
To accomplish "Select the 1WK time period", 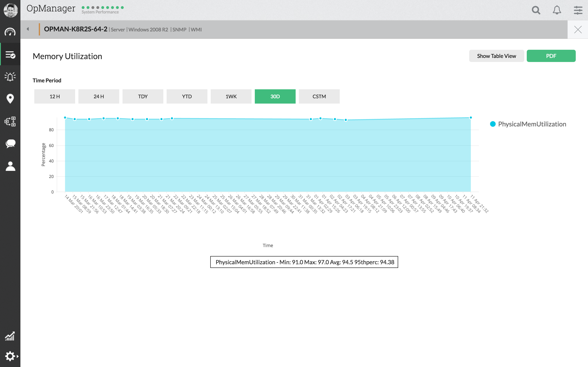I will point(231,96).
